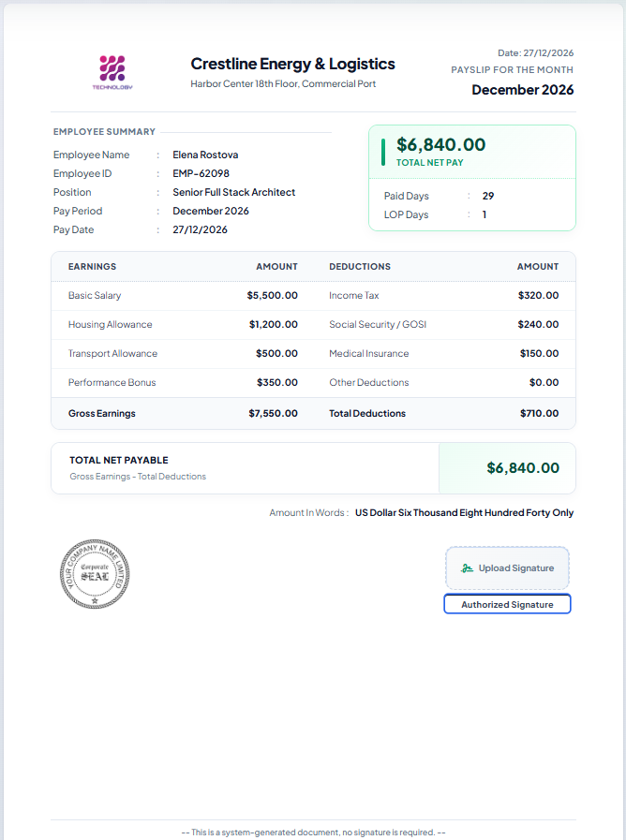The width and height of the screenshot is (626, 840).
Task: Click the amount in words text
Action: [x=464, y=512]
